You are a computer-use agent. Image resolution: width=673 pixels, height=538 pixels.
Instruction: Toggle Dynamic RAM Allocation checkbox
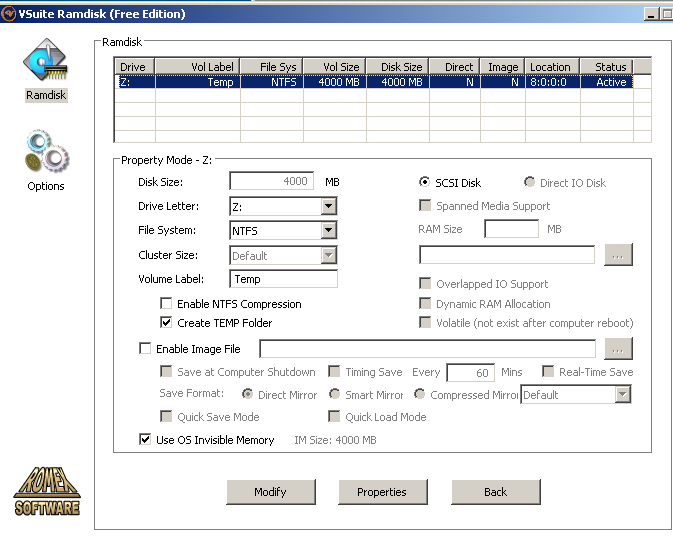pos(425,303)
